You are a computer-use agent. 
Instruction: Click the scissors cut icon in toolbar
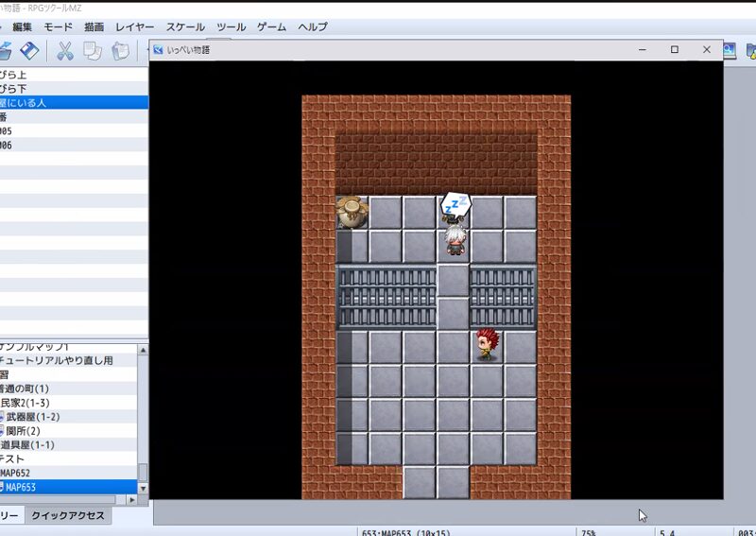65,51
